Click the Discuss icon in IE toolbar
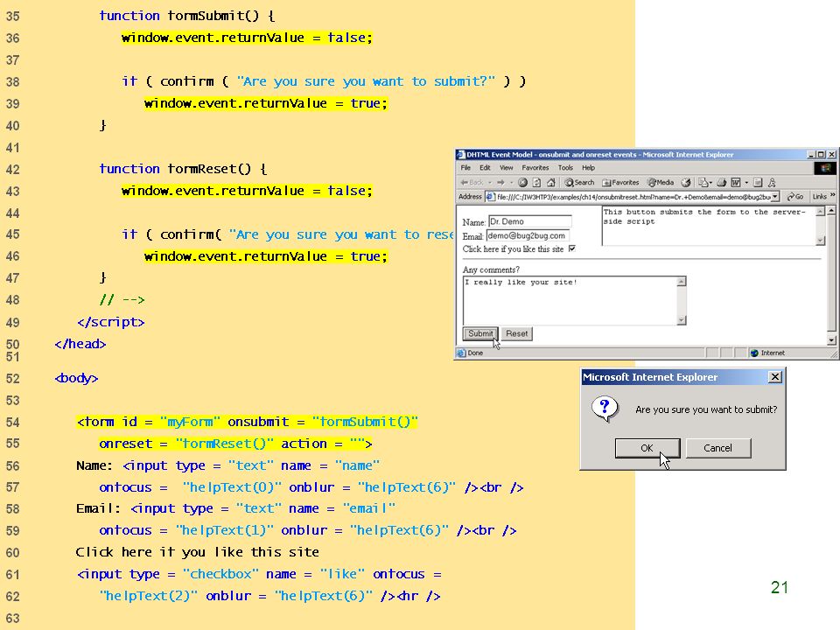This screenshot has height=630, width=840. pos(758,183)
